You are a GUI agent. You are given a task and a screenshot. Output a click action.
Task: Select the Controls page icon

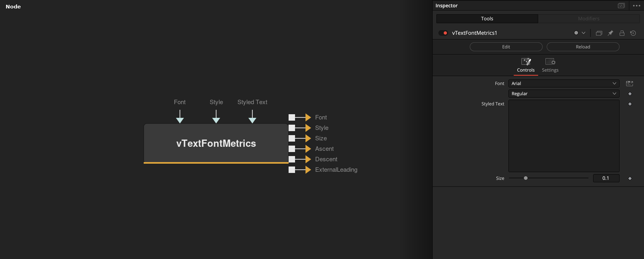coord(526,62)
